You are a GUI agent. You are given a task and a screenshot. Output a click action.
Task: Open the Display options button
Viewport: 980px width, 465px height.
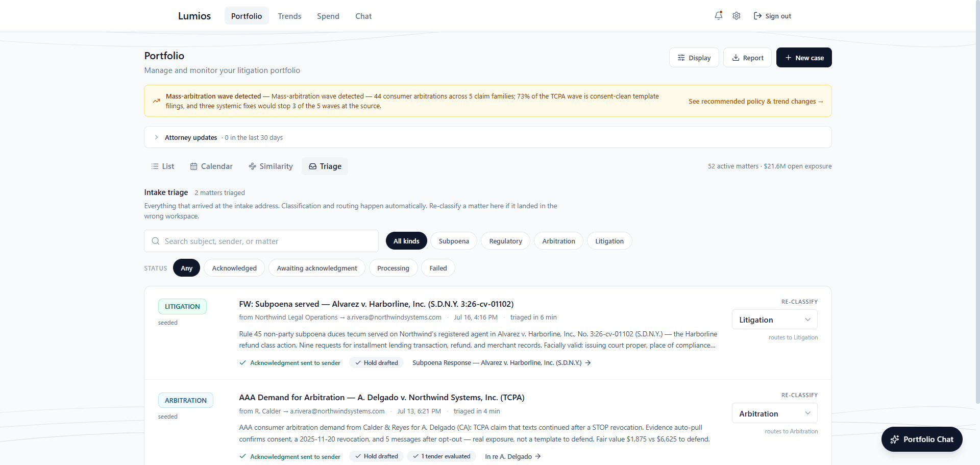694,58
